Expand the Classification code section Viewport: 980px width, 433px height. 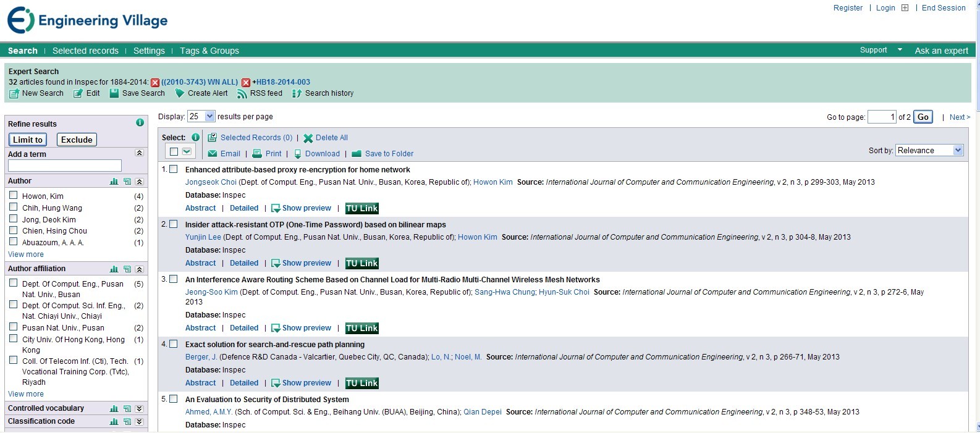tap(140, 421)
